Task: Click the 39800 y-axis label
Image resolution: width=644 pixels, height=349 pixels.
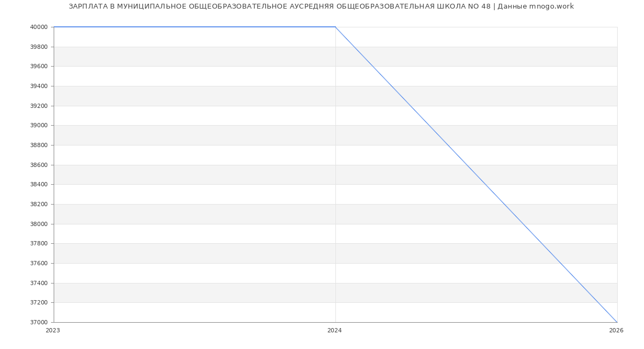Action: (39, 47)
